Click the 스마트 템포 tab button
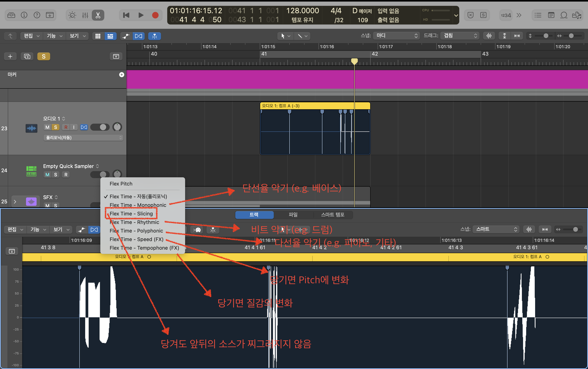 [x=332, y=214]
